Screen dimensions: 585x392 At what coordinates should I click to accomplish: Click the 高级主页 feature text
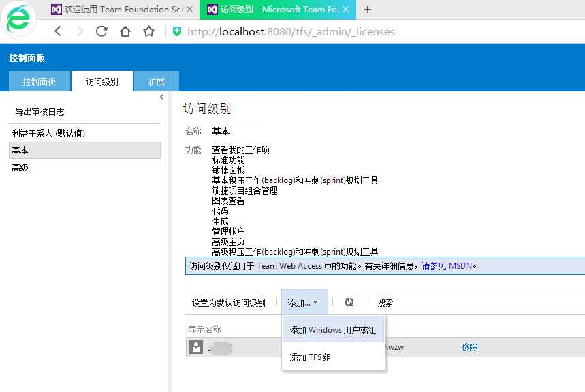pos(228,242)
